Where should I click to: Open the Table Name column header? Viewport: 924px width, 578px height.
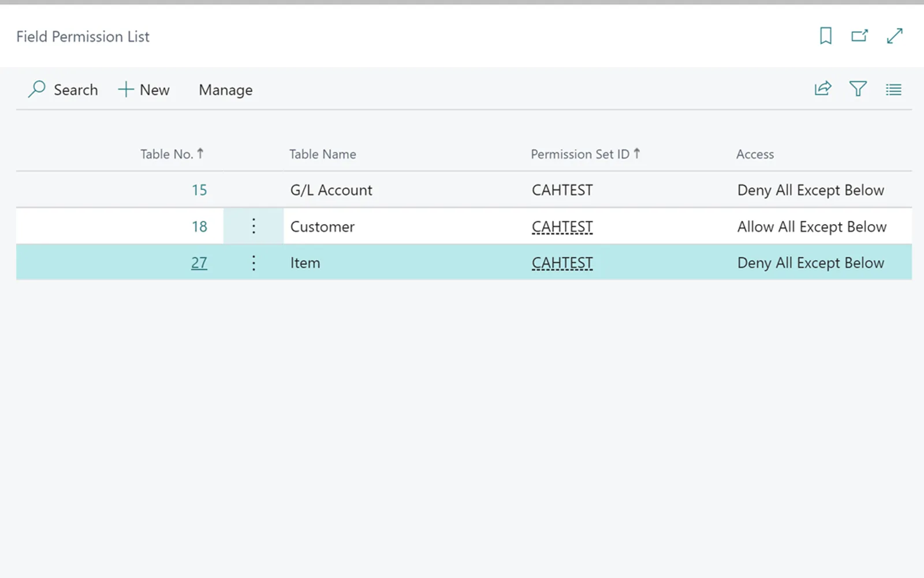323,154
